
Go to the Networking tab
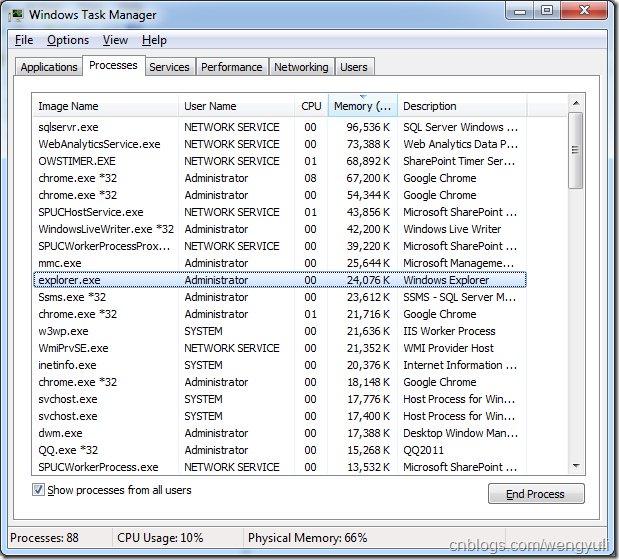tap(301, 67)
